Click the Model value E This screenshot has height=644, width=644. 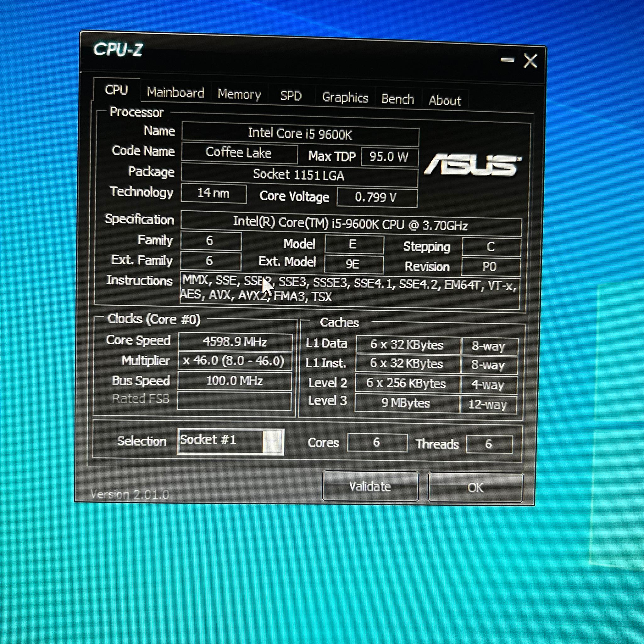(x=354, y=244)
